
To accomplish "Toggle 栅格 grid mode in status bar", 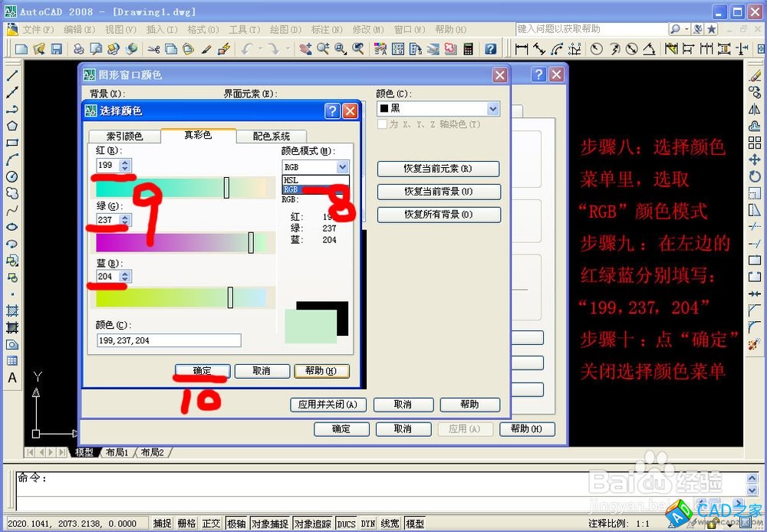I will click(186, 524).
